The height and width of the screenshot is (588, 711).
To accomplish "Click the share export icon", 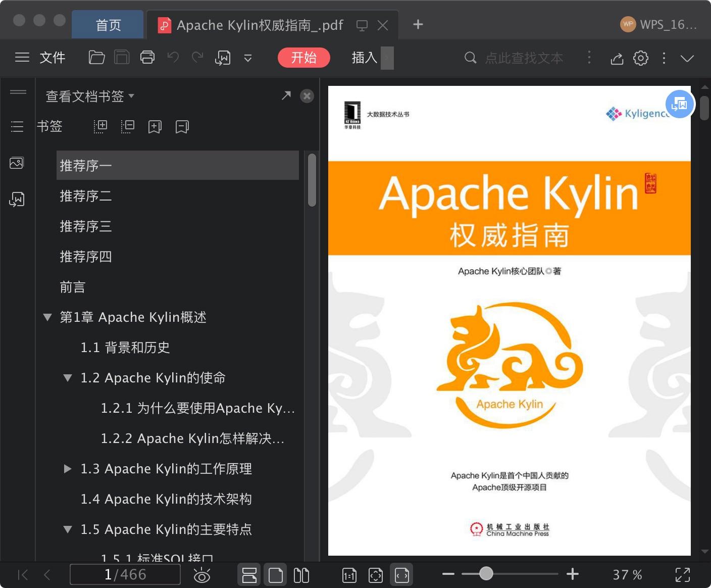I will (617, 58).
